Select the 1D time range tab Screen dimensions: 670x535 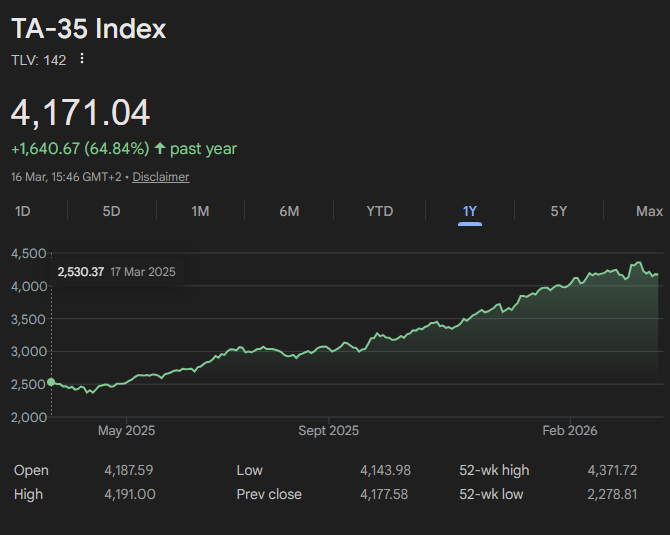(x=23, y=211)
